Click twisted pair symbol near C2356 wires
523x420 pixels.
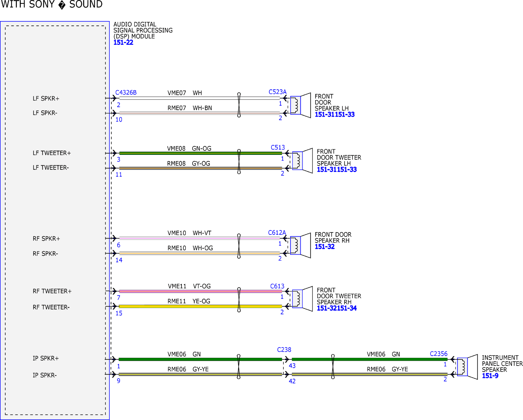(x=333, y=366)
